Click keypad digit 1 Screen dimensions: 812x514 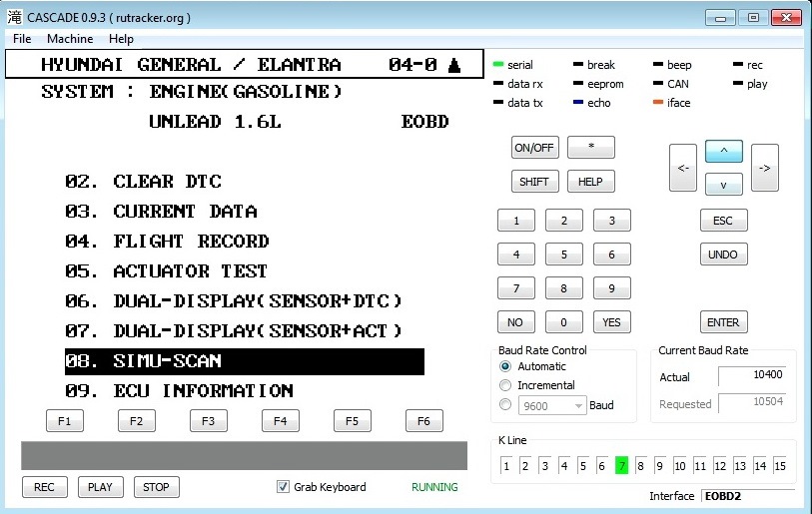516,221
